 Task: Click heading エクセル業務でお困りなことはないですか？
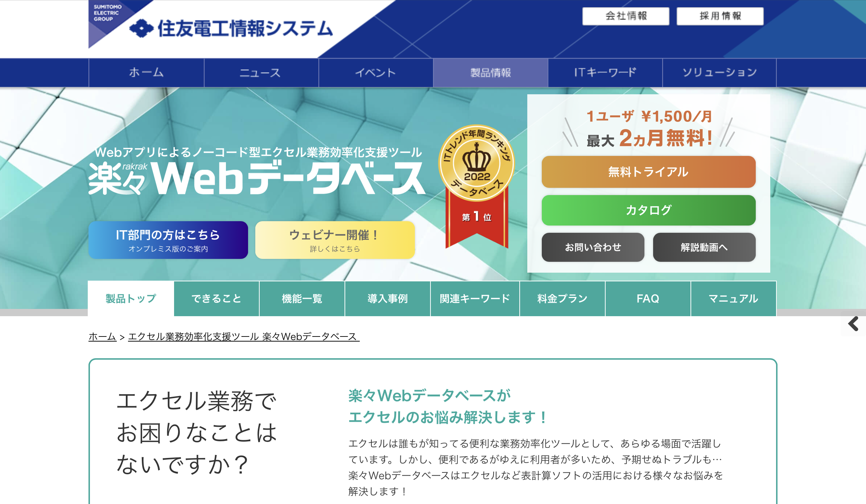pyautogui.click(x=197, y=433)
